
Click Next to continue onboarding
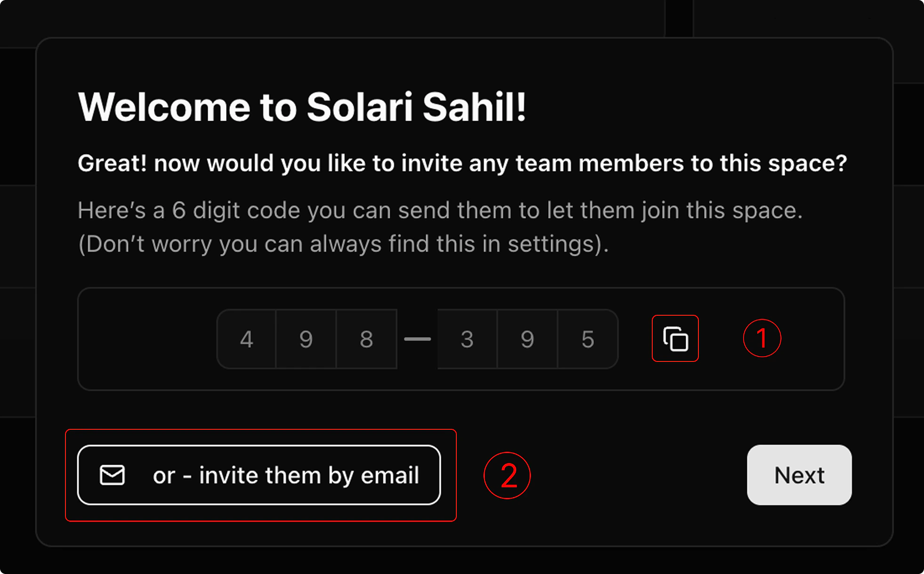[x=799, y=475]
